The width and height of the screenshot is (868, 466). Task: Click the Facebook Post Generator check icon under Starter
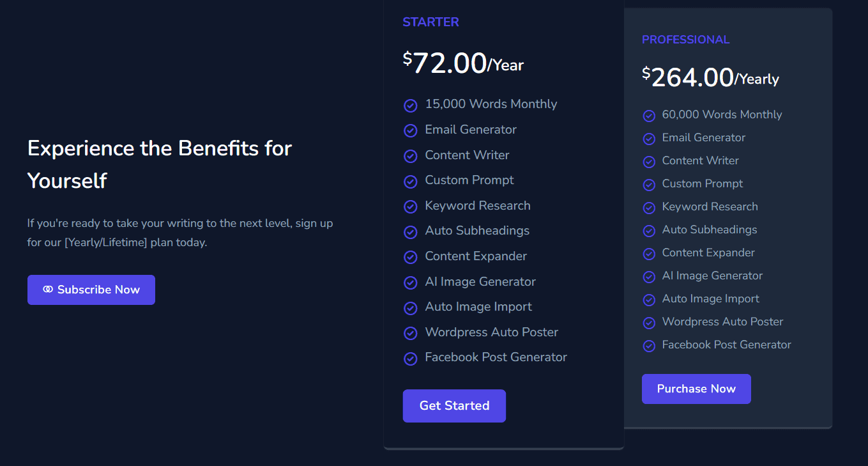(410, 359)
